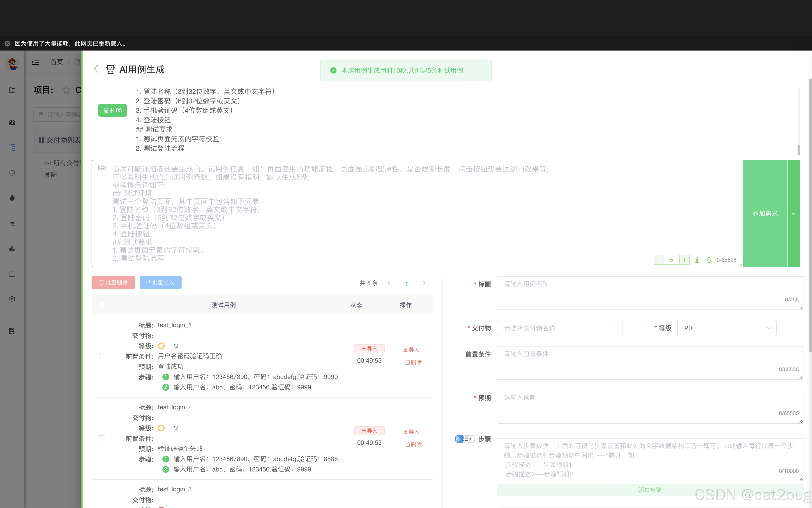Screen dimensions: 812x508
Task: Switch steps to text area mode icon
Action: pos(472,439)
